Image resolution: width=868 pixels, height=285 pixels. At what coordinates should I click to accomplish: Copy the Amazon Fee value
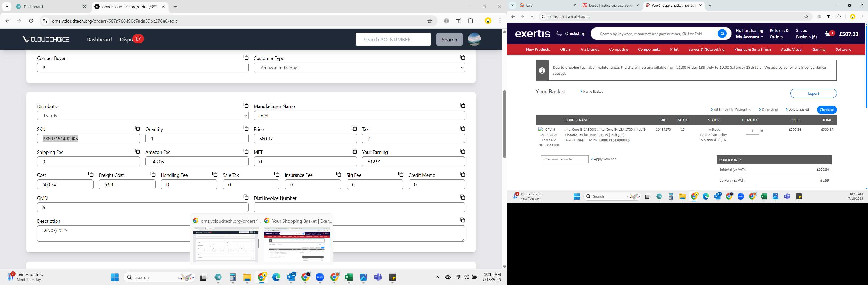246,151
